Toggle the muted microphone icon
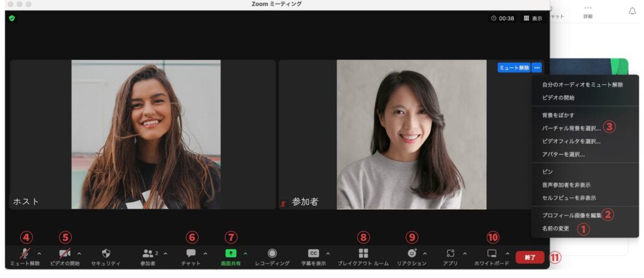 25,253
